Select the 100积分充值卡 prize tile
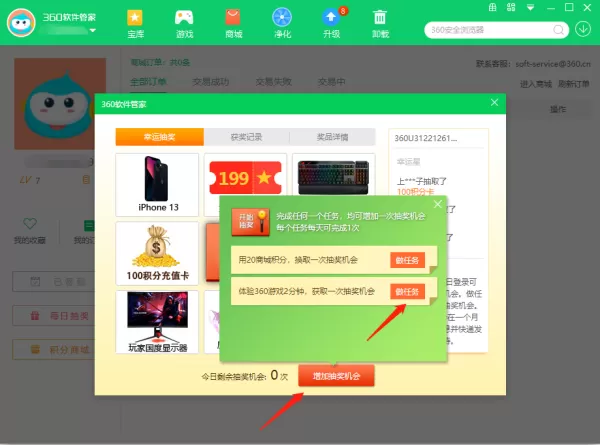 (x=157, y=253)
